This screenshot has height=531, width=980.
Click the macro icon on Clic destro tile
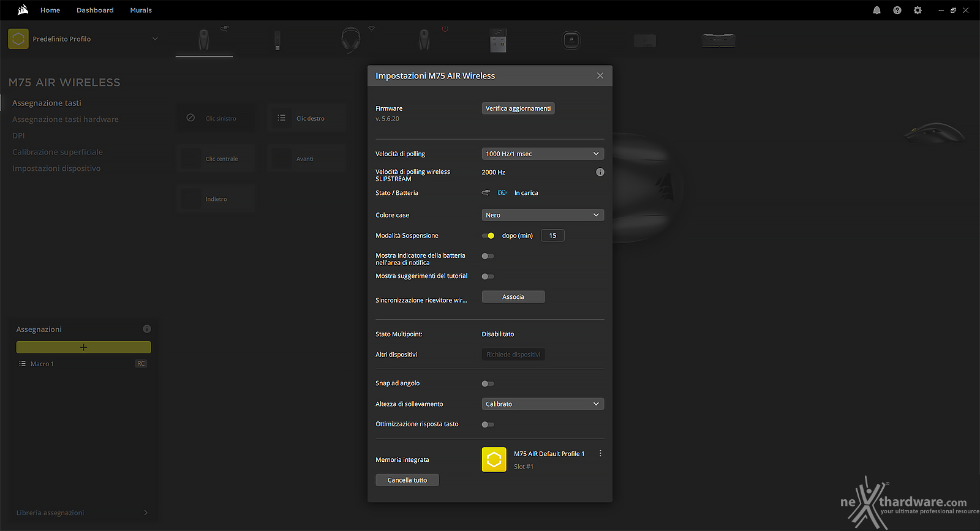[281, 118]
